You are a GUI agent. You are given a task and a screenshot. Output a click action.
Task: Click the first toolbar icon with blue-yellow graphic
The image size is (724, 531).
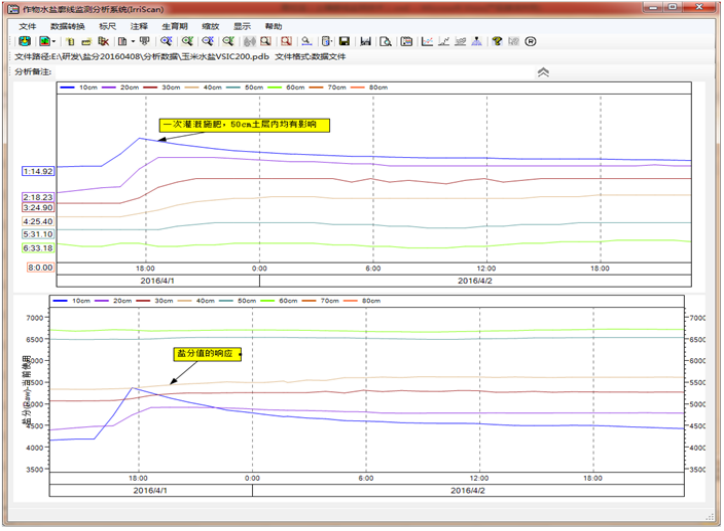pyautogui.click(x=25, y=41)
